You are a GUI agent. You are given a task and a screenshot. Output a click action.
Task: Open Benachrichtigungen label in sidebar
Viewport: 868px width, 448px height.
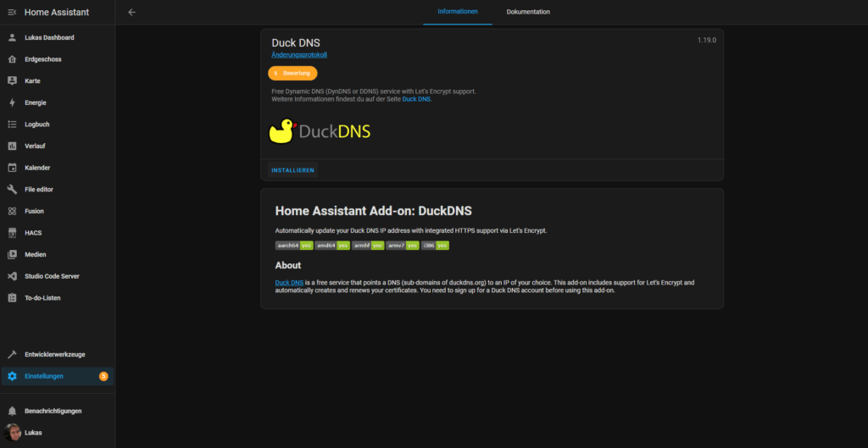tap(53, 411)
